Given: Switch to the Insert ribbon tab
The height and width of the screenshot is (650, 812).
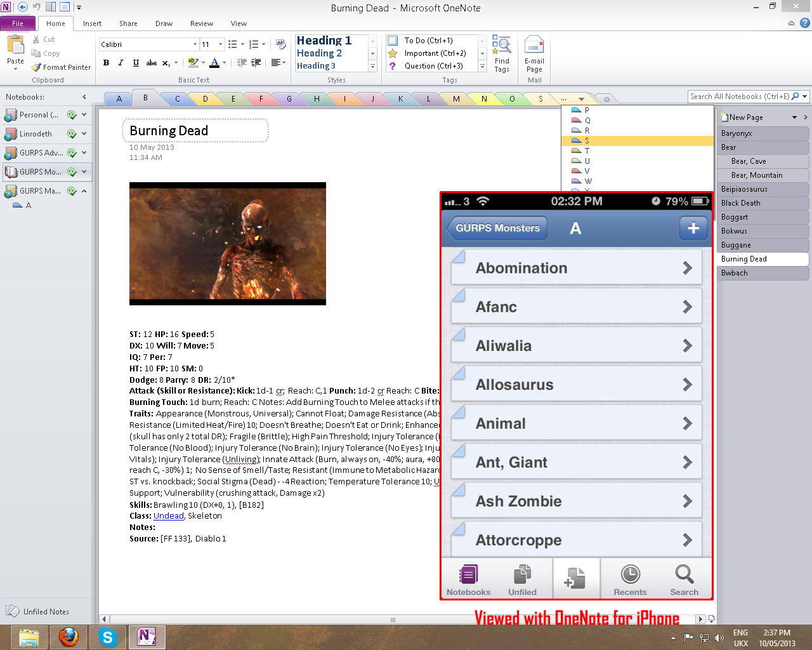Looking at the screenshot, I should pyautogui.click(x=92, y=23).
